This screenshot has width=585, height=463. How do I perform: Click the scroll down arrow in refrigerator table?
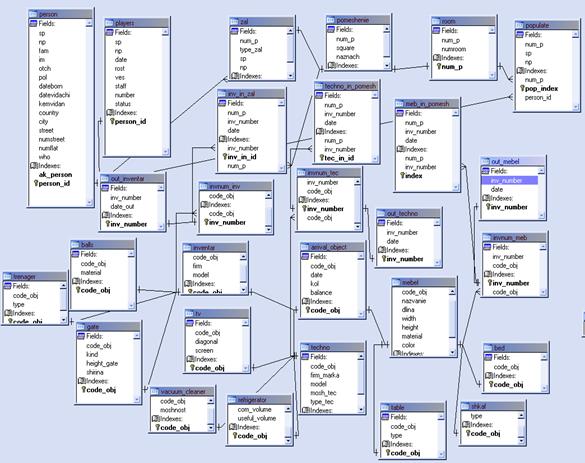coord(288,441)
